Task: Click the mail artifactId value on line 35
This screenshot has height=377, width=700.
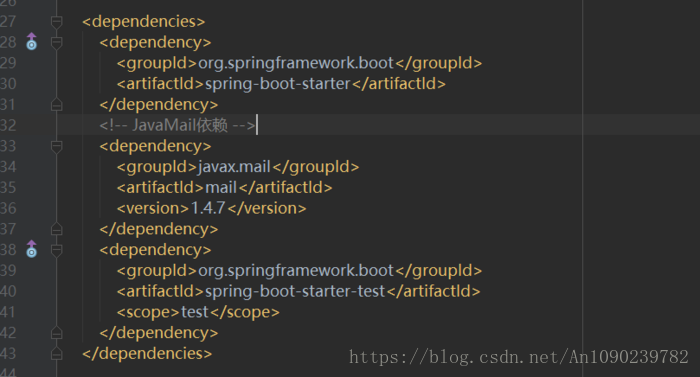Action: (x=221, y=187)
